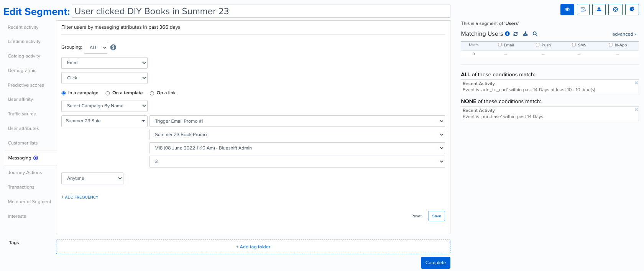644x271 pixels.
Task: Expand the Summer 23 Book Promo dropdown
Action: 297,135
